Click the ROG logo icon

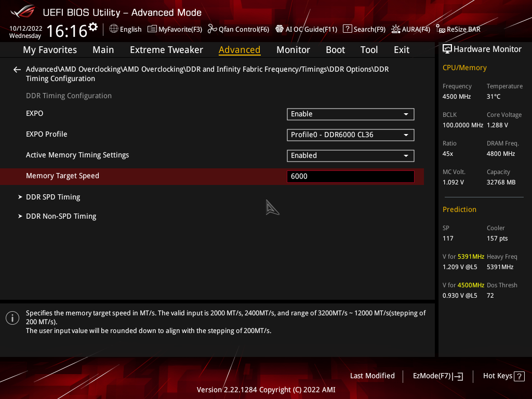tap(22, 11)
